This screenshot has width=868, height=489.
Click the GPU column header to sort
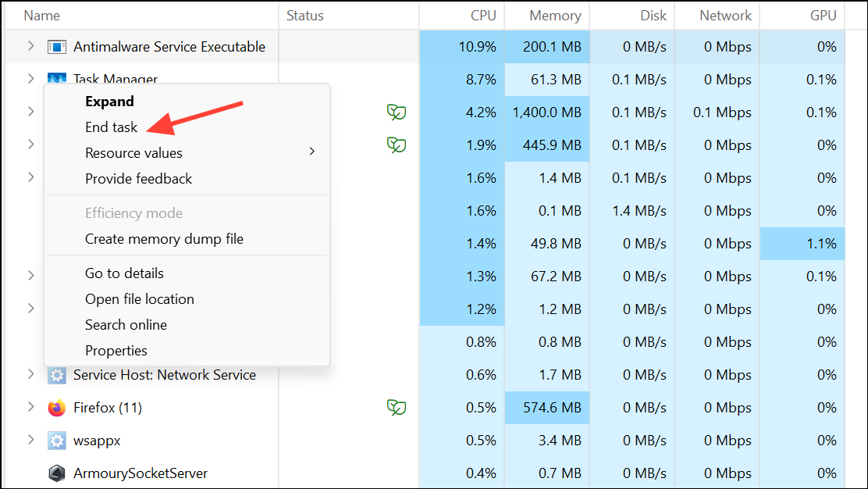click(x=823, y=15)
